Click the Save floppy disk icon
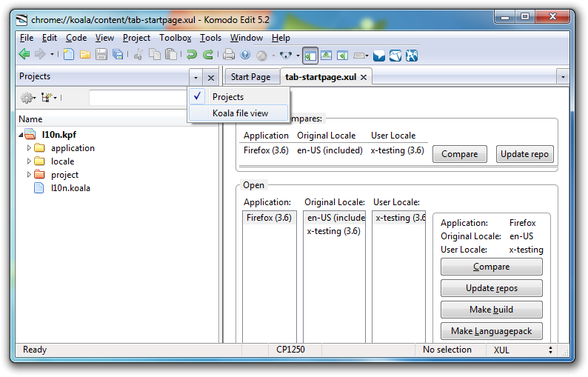The width and height of the screenshot is (588, 377). coord(101,55)
